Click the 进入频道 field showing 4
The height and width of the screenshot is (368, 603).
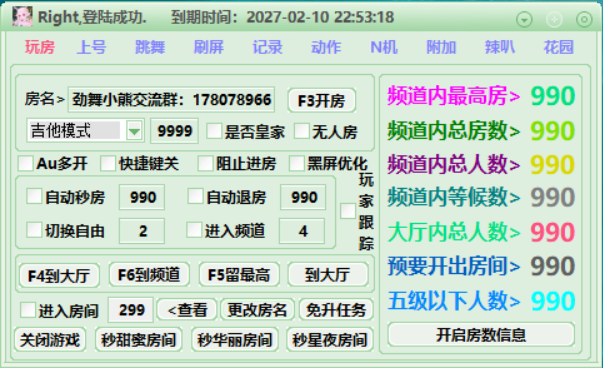(x=302, y=231)
